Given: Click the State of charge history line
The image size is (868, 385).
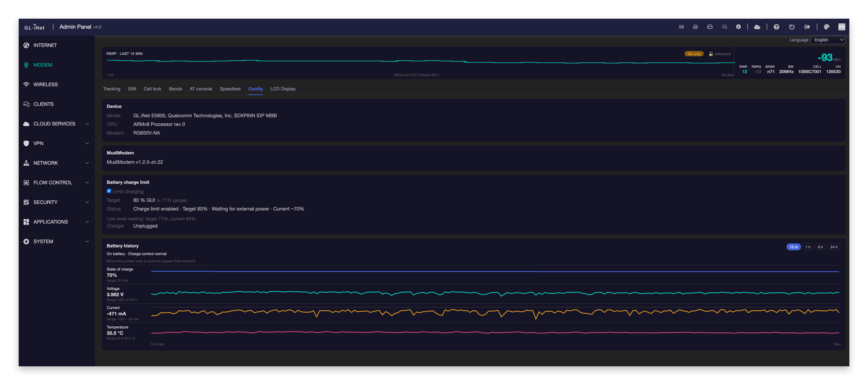Looking at the screenshot, I should 495,271.
